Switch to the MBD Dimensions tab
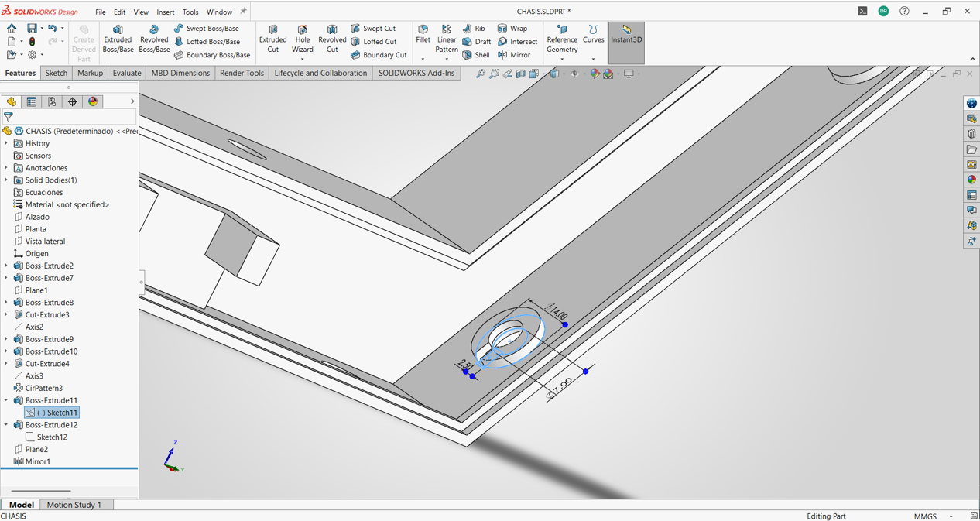The image size is (980, 521). click(x=180, y=73)
